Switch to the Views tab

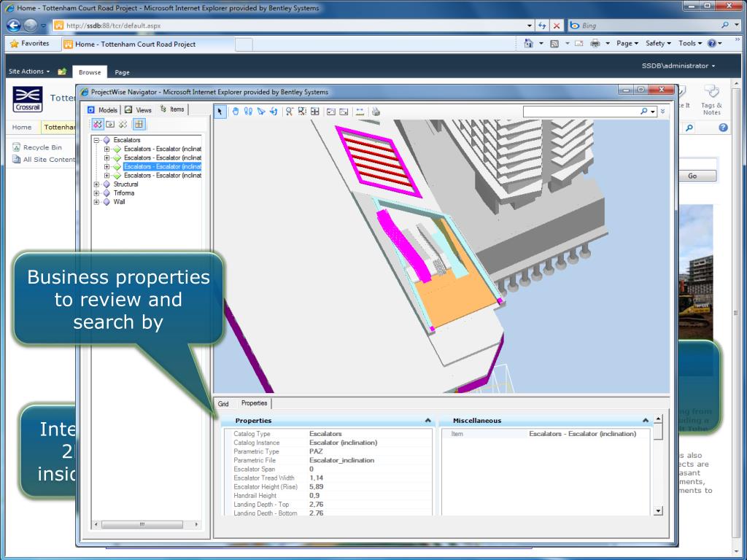point(138,110)
